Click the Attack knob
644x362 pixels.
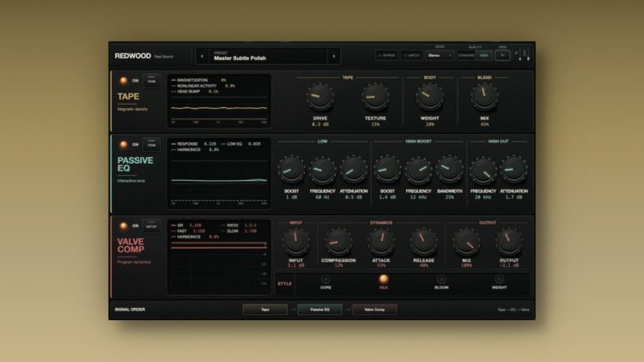click(381, 242)
